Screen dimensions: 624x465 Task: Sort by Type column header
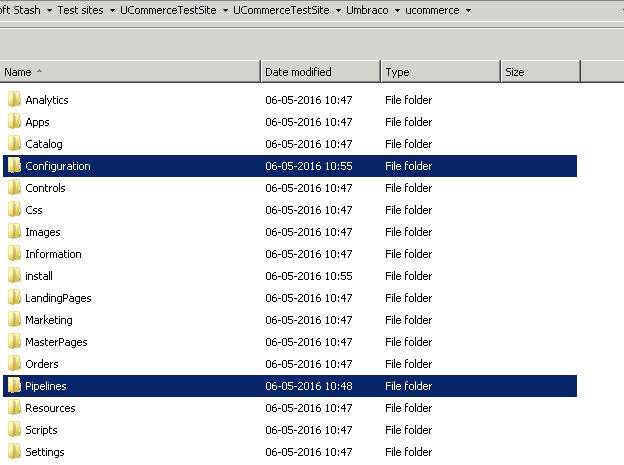(x=441, y=72)
